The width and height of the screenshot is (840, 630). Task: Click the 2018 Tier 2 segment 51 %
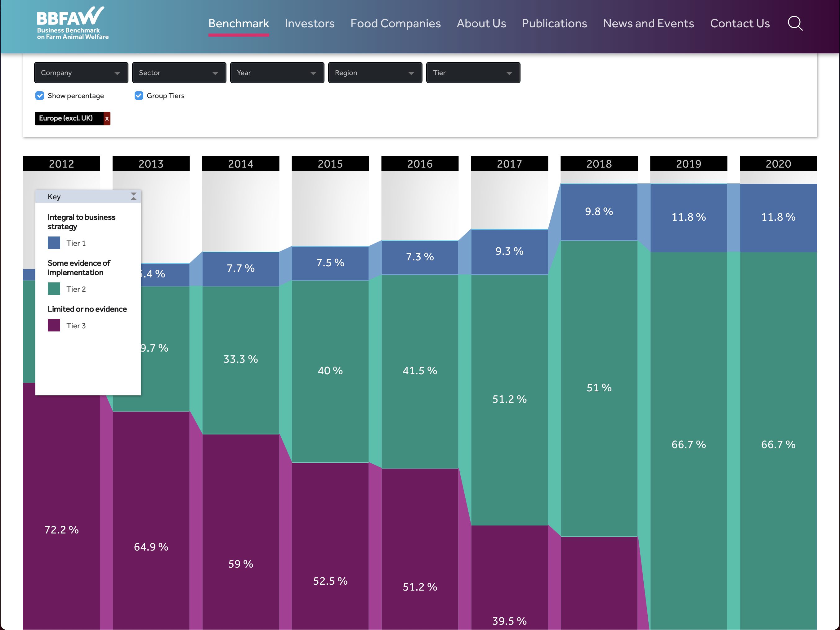[599, 388]
